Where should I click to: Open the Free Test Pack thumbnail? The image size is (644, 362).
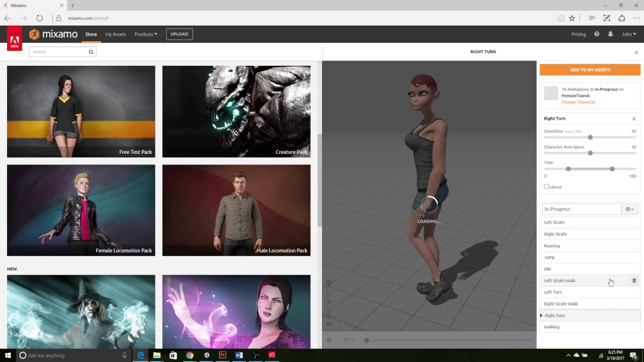[x=81, y=112]
